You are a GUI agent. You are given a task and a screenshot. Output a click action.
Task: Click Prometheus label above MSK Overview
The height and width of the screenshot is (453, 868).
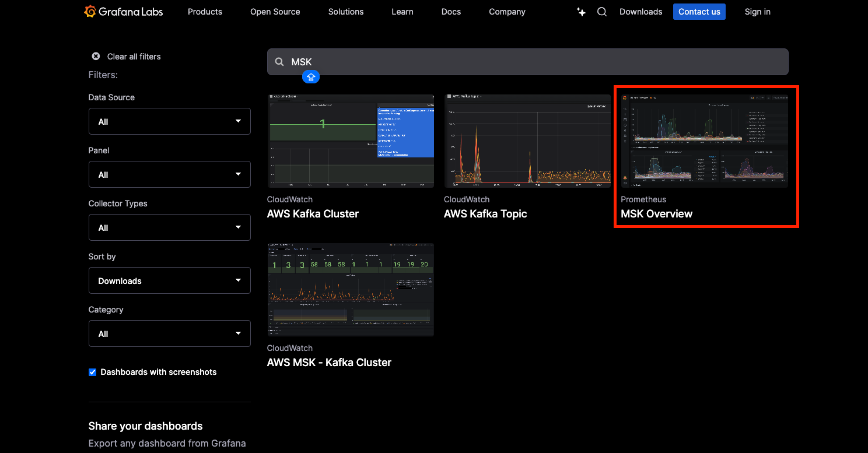click(x=643, y=199)
